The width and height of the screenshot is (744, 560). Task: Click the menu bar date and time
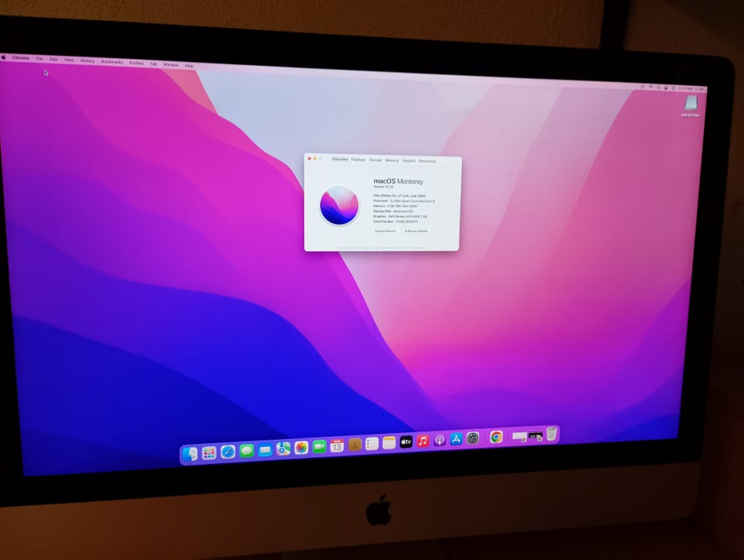point(691,88)
